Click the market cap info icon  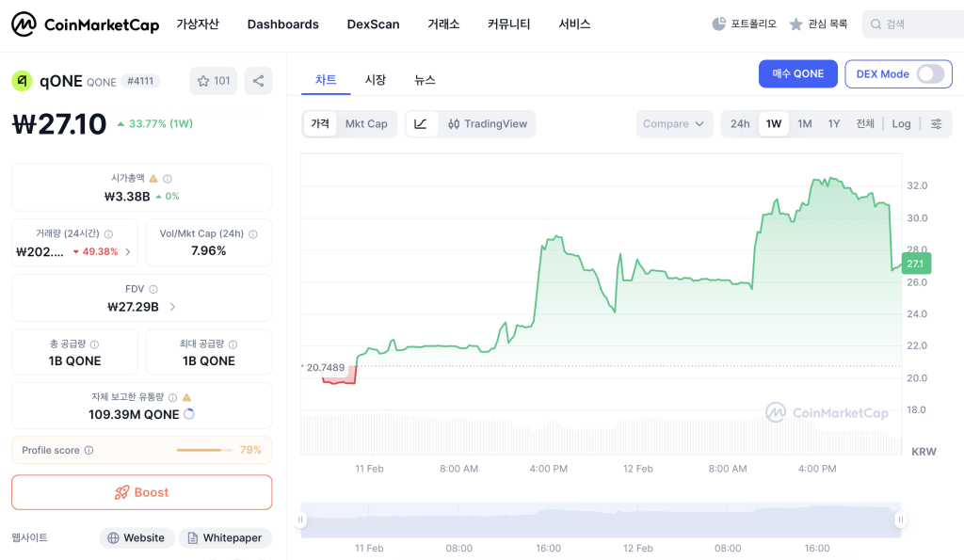[168, 179]
